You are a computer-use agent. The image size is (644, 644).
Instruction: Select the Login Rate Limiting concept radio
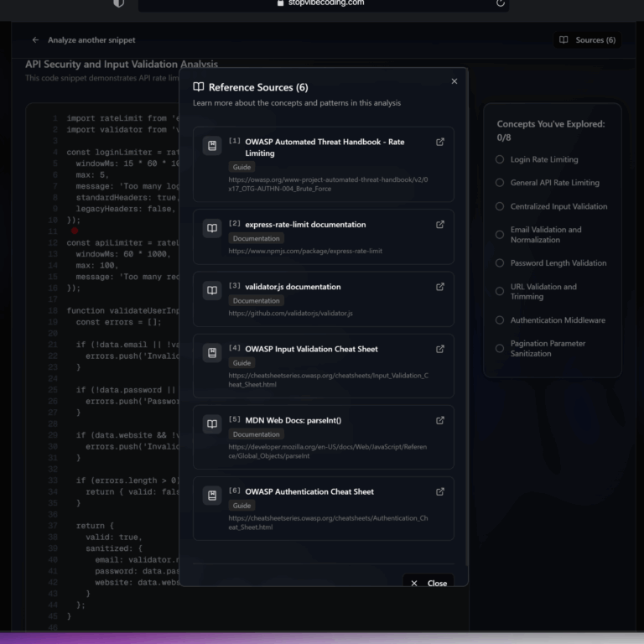(x=500, y=159)
